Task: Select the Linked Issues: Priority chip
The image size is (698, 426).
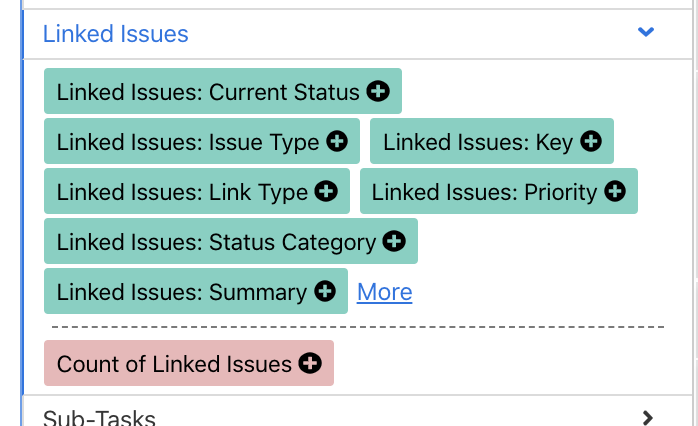Action: pyautogui.click(x=484, y=192)
